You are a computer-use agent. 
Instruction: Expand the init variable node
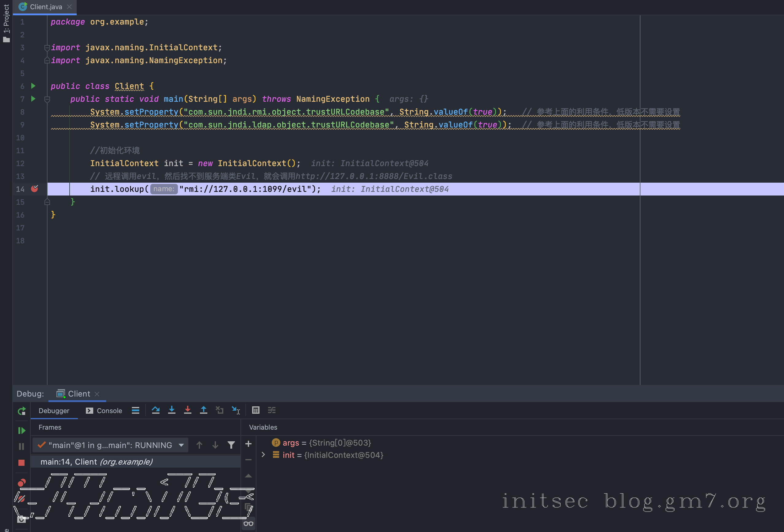coord(263,455)
